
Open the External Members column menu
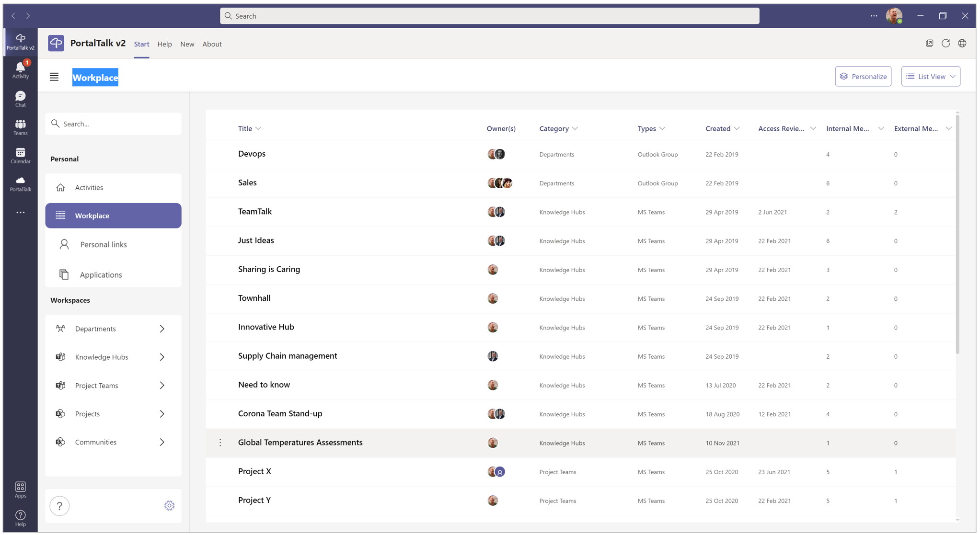(949, 128)
